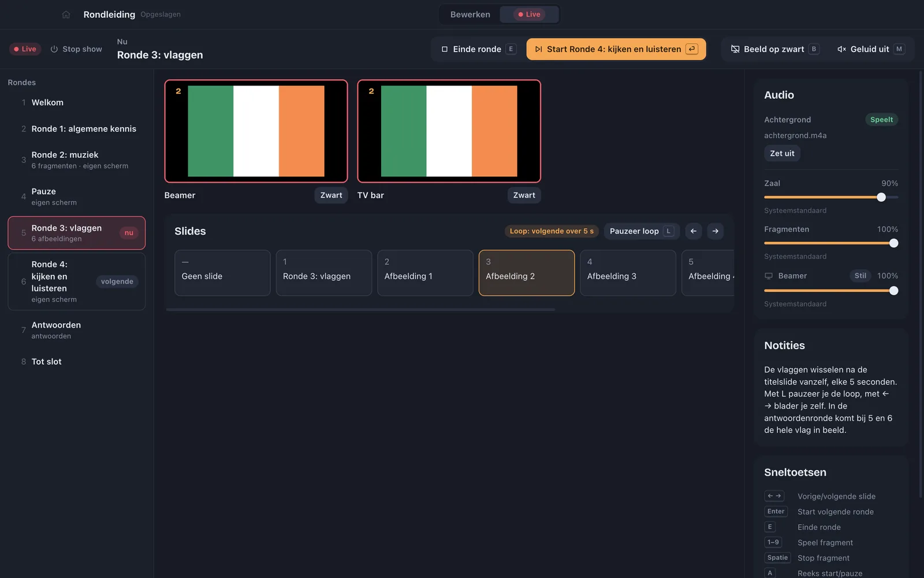Toggle Pauzeer loop for the slides
This screenshot has width=924, height=578.
pyautogui.click(x=642, y=231)
